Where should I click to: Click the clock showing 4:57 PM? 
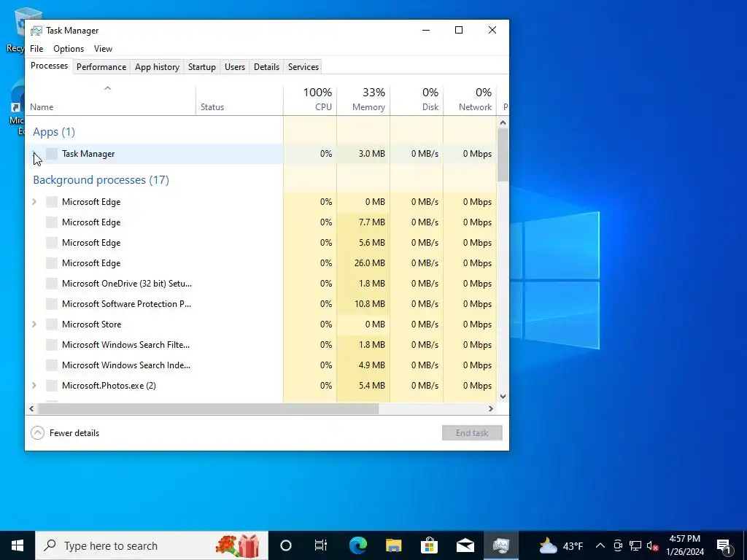[684, 545]
